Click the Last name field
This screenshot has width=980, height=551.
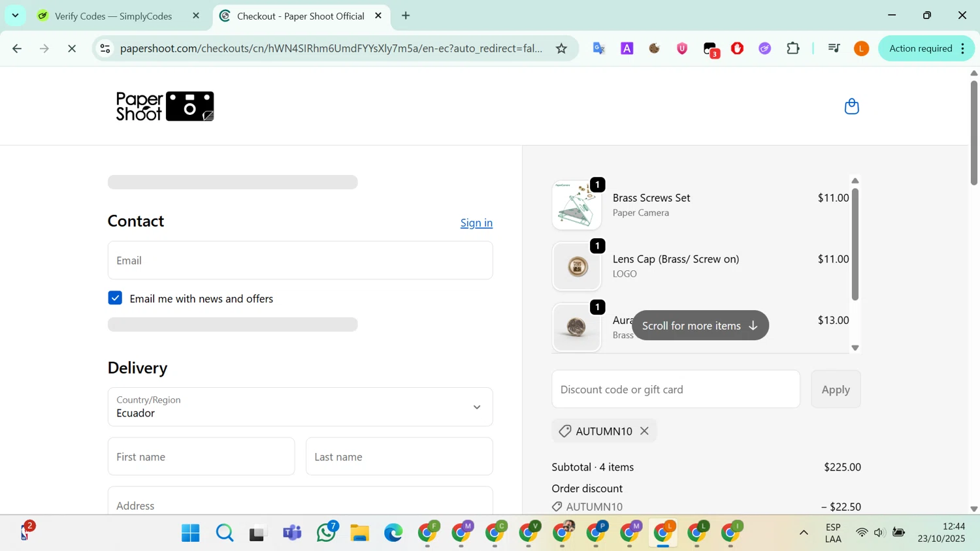pyautogui.click(x=399, y=456)
